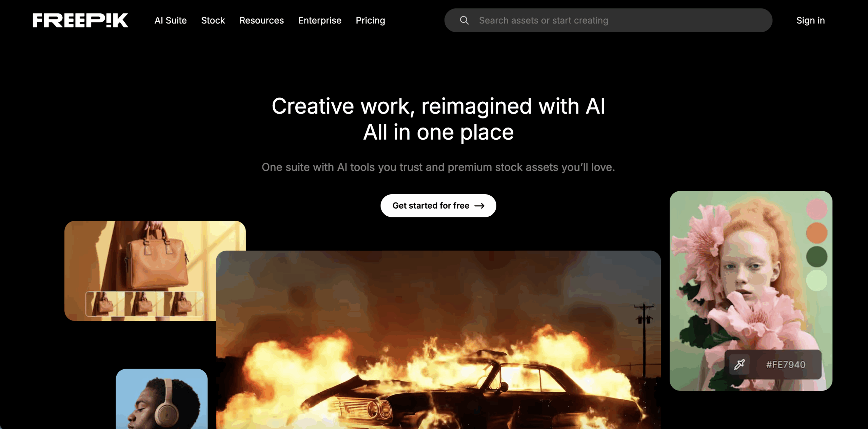Select the light green color swatch

click(816, 280)
